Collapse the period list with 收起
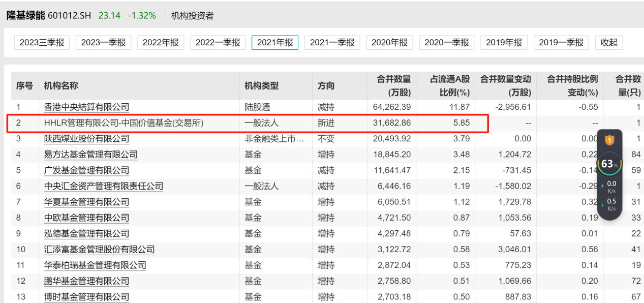Screen dimensions: 644x303 point(609,43)
